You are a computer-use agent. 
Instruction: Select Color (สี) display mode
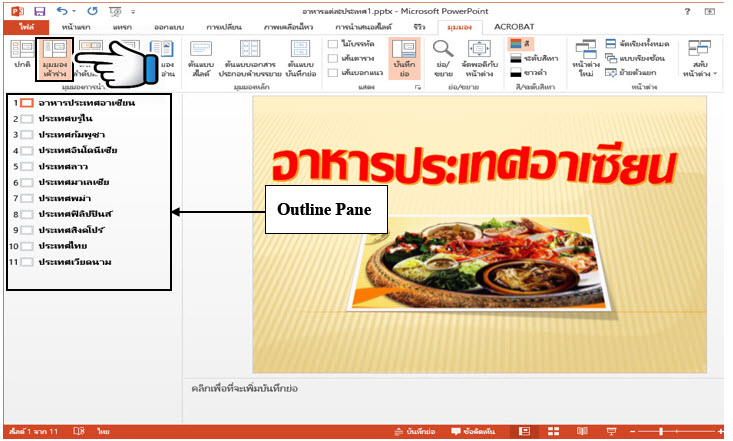coord(520,44)
